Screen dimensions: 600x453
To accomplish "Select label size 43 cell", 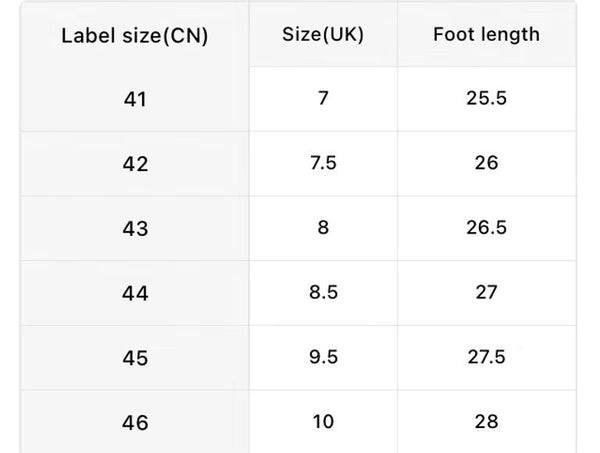I will (x=134, y=229).
